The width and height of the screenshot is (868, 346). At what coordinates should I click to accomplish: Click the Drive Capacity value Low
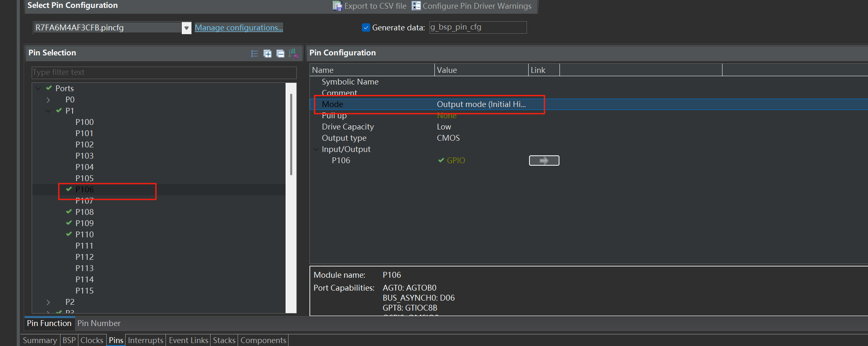pos(444,127)
